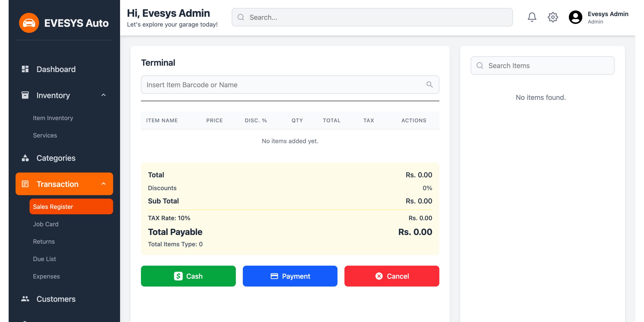The image size is (644, 322).
Task: Click the notification bell icon
Action: 532,17
